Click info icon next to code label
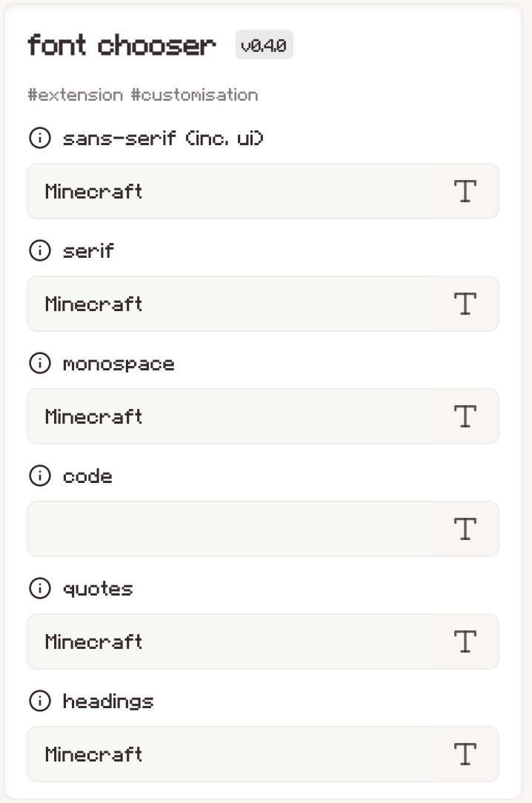Image resolution: width=532 pixels, height=803 pixels. 40,476
